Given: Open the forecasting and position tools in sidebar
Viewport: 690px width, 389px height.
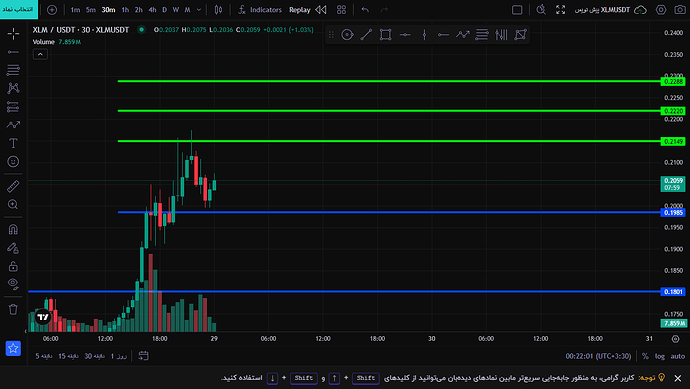Looking at the screenshot, I should (x=13, y=106).
